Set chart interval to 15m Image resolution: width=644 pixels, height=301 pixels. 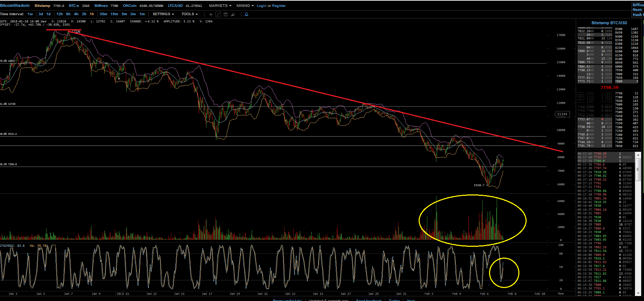pyautogui.click(x=114, y=14)
